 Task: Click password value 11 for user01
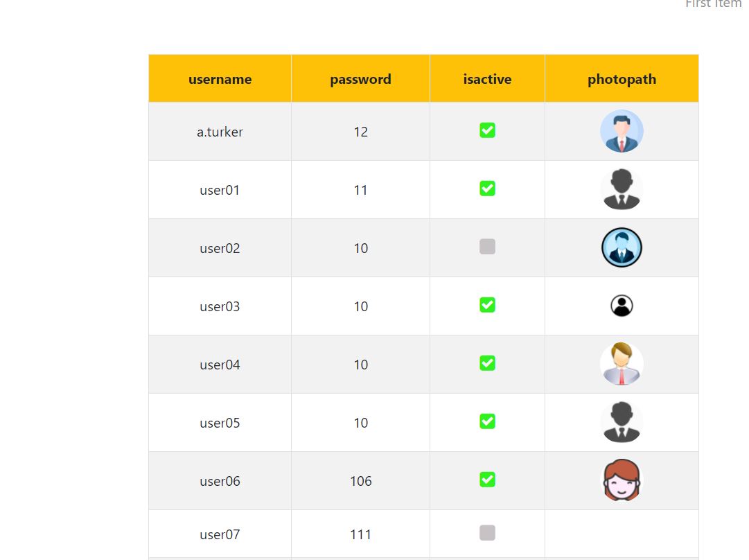361,190
